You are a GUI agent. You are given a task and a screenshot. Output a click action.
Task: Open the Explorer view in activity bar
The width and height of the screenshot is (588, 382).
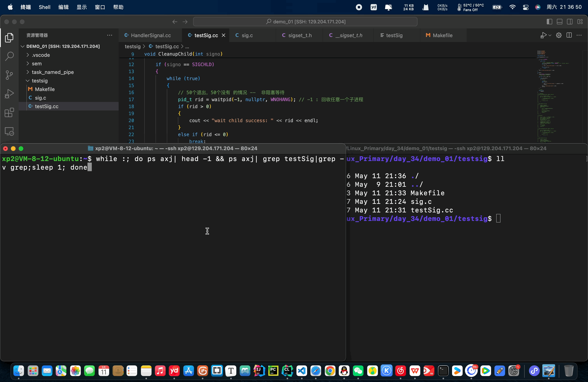[9, 38]
